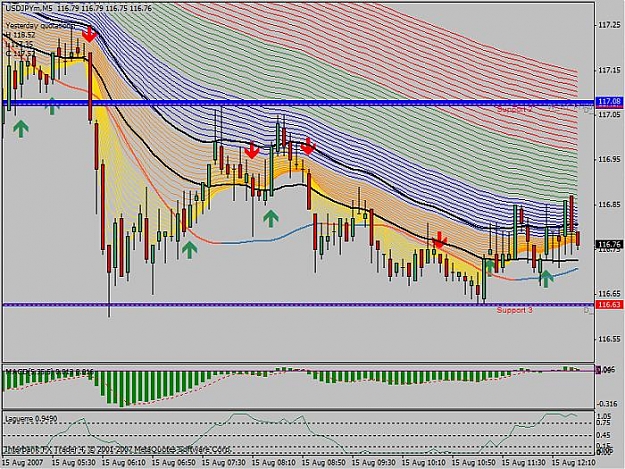Click the '15 Aug 06:50' time axis label
This screenshot has width=625, height=469.
pyautogui.click(x=173, y=463)
